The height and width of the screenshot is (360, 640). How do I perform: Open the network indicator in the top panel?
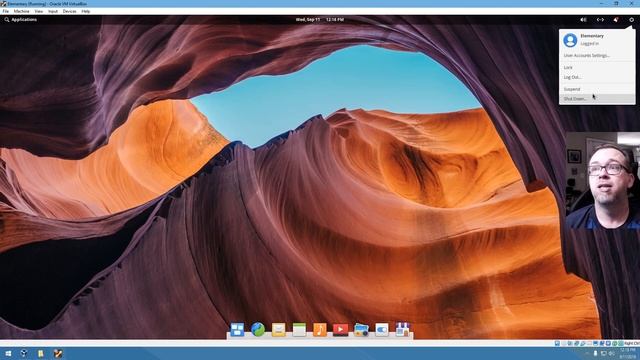click(600, 20)
